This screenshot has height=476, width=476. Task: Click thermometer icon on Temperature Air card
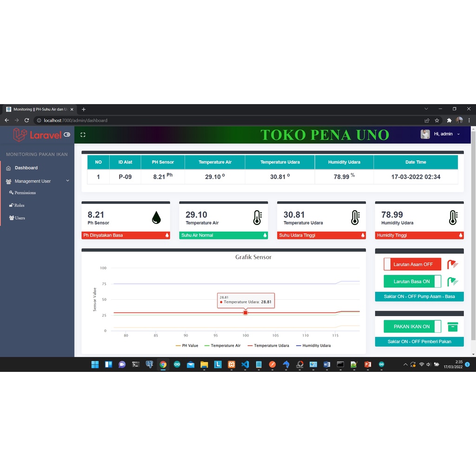pyautogui.click(x=257, y=218)
